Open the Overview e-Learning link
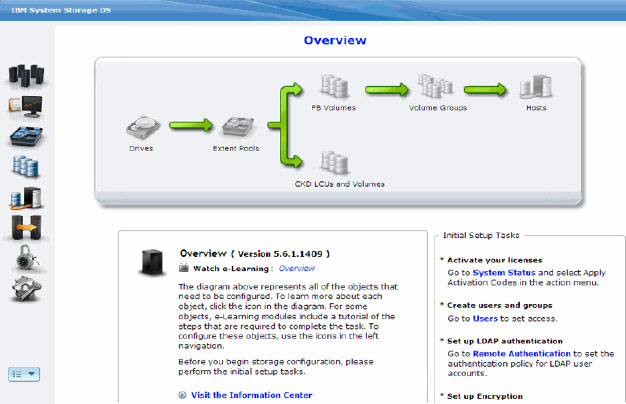626x404 pixels. [297, 268]
